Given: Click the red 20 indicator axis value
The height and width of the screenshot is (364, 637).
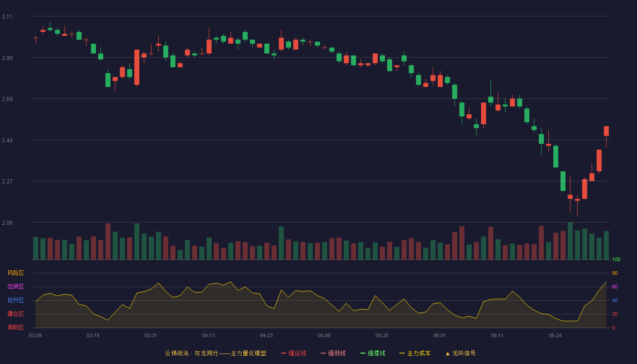Looking at the screenshot, I should (615, 314).
